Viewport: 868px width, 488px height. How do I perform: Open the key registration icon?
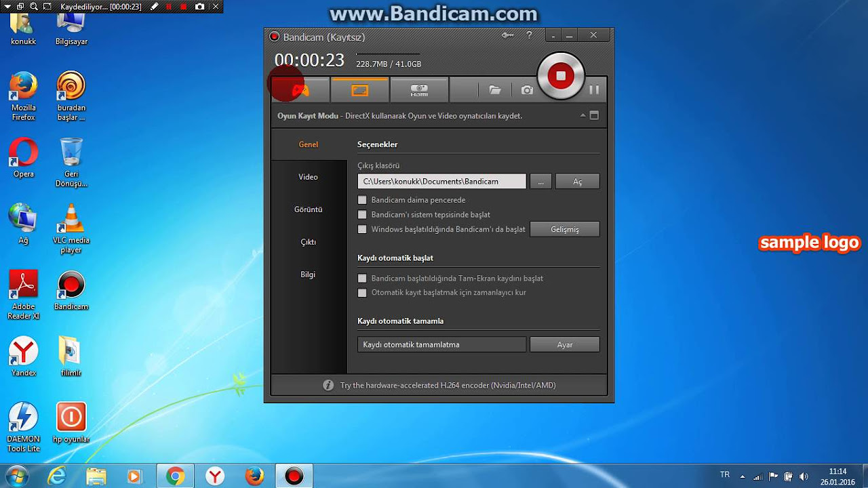tap(507, 36)
